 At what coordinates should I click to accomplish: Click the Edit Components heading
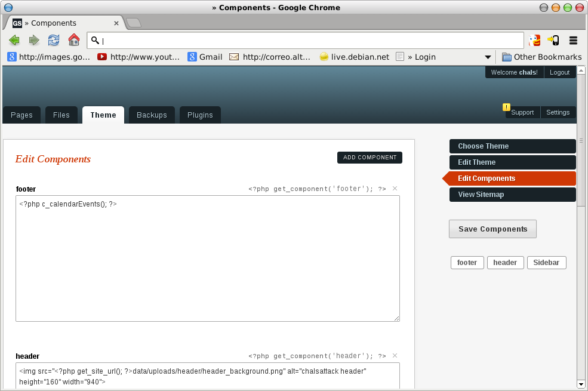click(x=53, y=159)
